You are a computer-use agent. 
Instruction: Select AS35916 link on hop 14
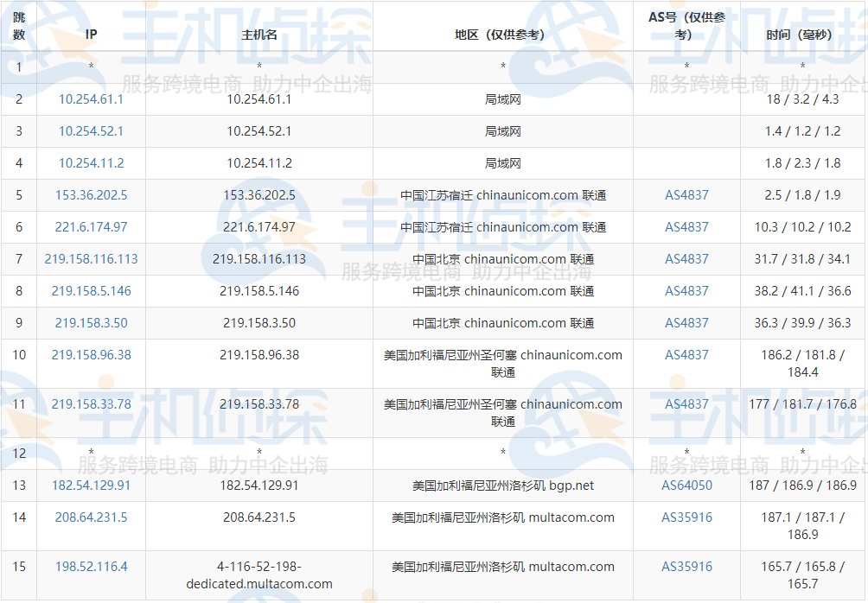(686, 517)
